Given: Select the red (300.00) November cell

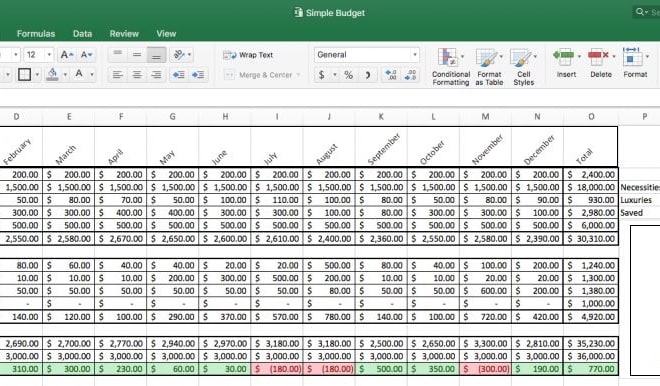Looking at the screenshot, I should (485, 369).
